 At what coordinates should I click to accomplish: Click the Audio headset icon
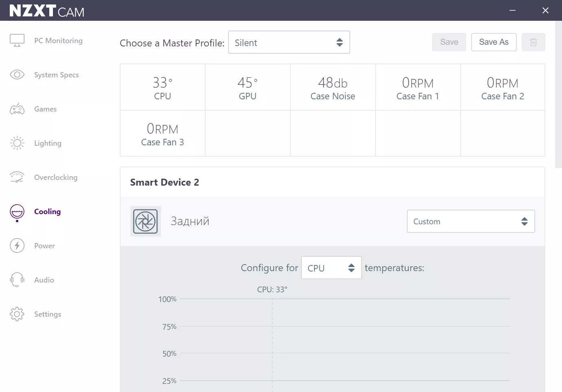(x=17, y=280)
